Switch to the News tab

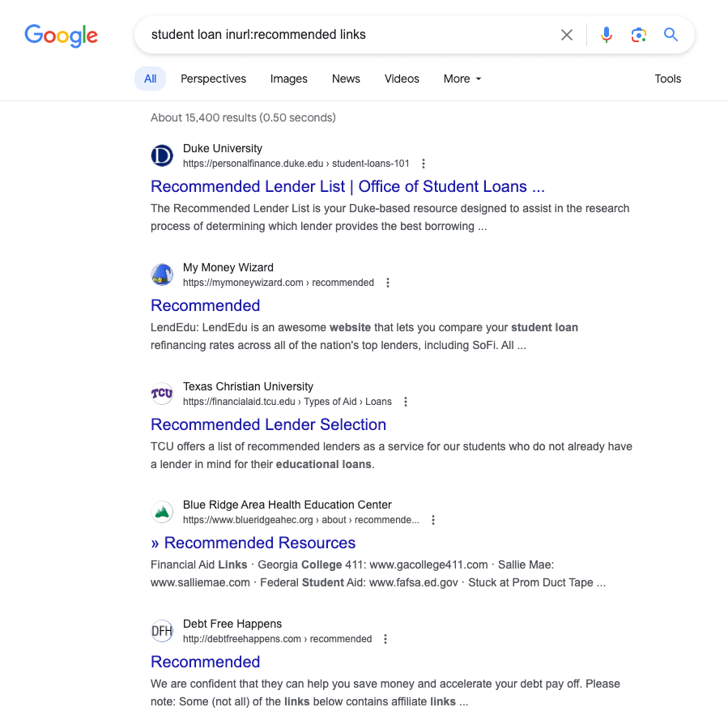[x=346, y=79]
